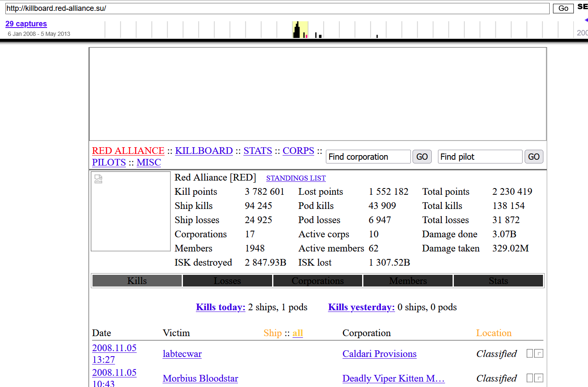
Task: Click the wider broken icon in Morbius Bloodstar row
Action: click(x=539, y=378)
